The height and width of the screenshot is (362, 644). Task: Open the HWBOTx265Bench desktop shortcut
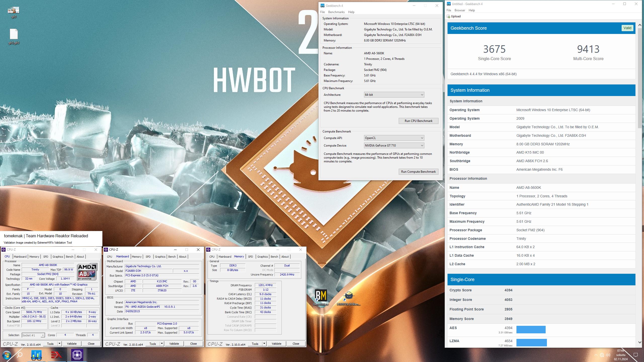tap(348, 298)
